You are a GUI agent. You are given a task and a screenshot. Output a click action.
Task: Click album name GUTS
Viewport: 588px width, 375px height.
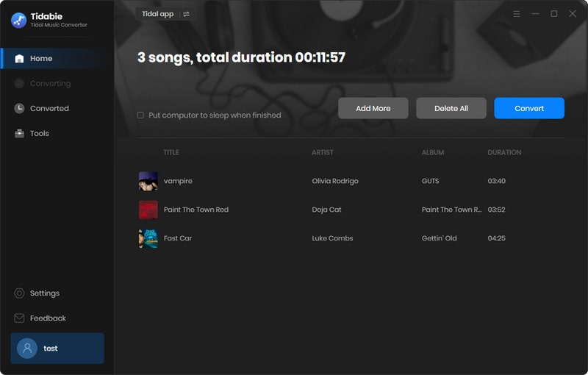point(430,181)
